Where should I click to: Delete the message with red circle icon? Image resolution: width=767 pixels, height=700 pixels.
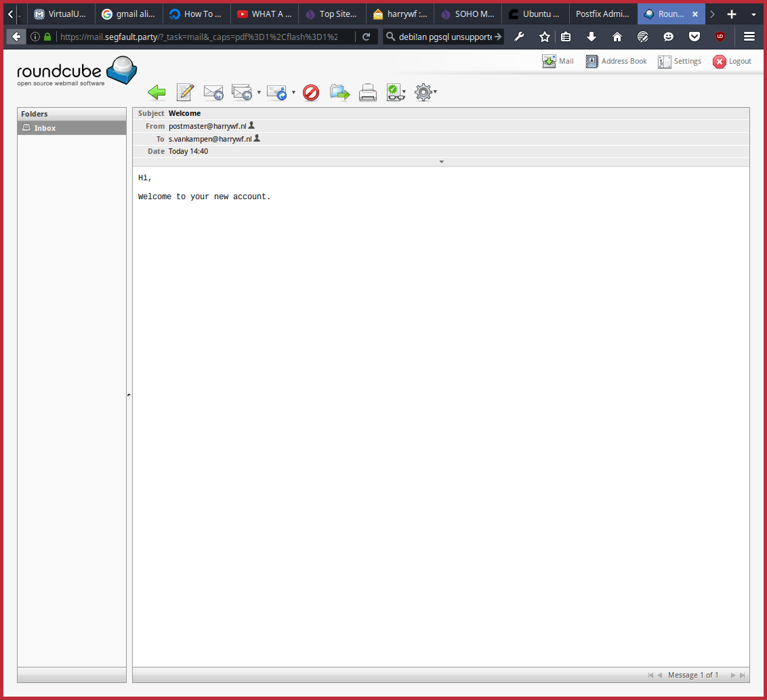tap(311, 93)
